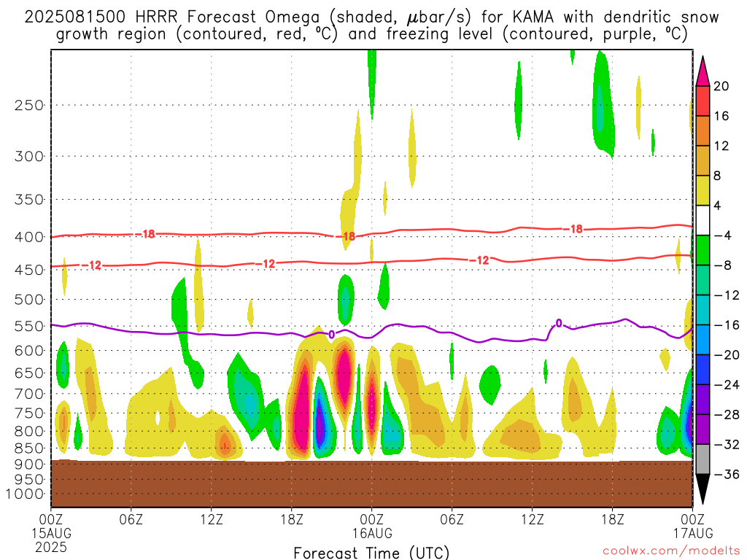
Task: Select the '-28' colorbar label
Action: click(x=727, y=415)
